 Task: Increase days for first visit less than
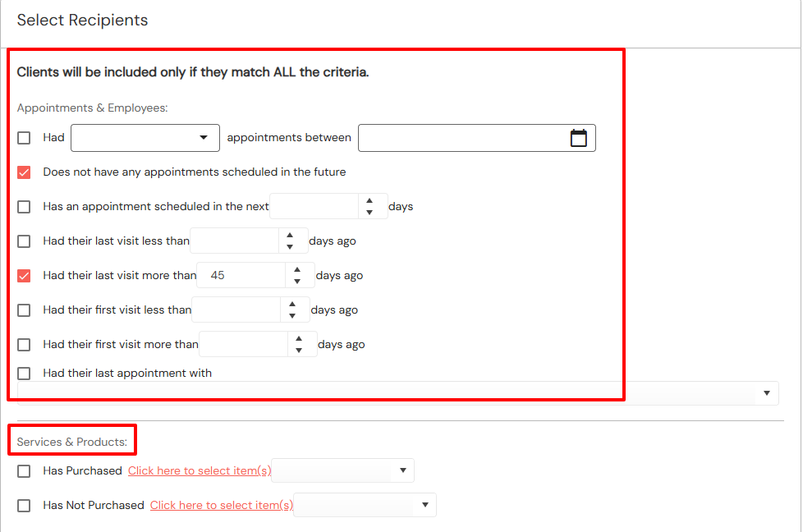coord(292,305)
